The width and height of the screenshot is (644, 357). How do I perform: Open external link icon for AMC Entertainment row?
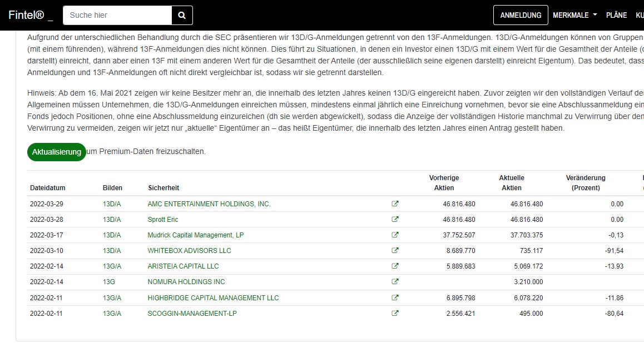pos(395,204)
